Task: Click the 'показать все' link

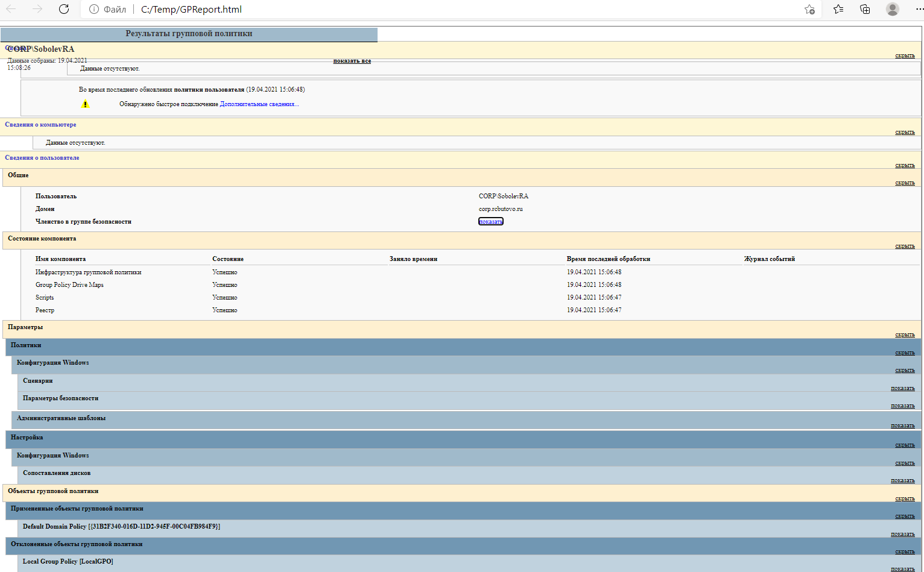Action: click(352, 61)
